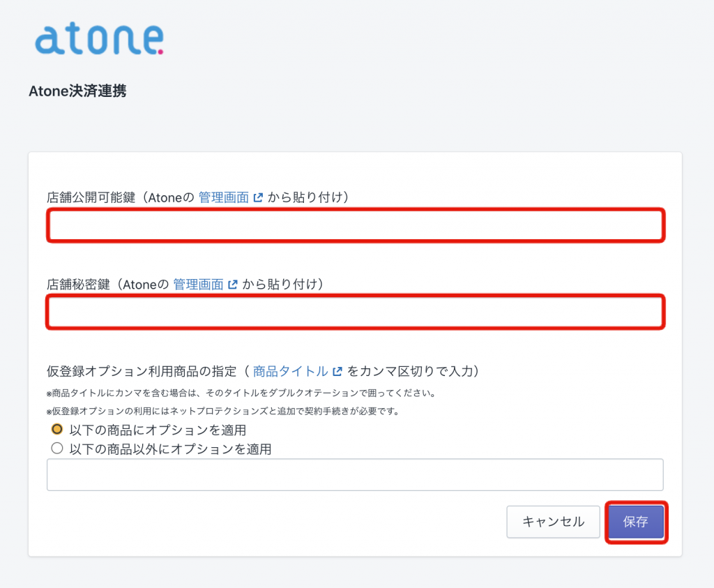Open 管理画面 link for 店舗秘密鍵

pyautogui.click(x=198, y=284)
